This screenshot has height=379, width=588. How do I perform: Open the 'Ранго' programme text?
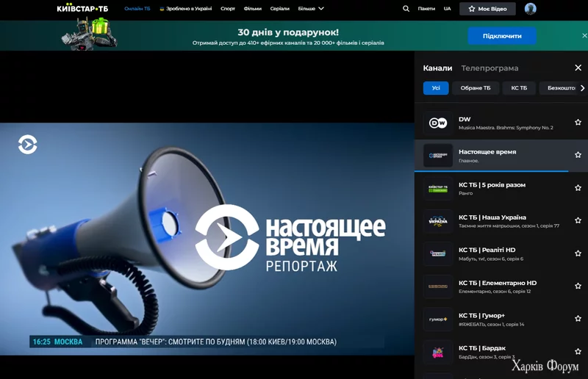click(x=465, y=193)
